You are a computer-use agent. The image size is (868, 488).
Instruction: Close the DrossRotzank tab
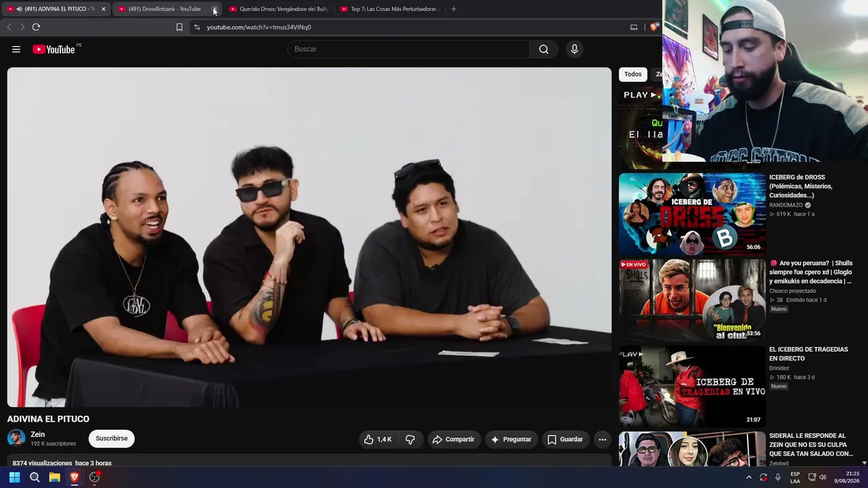coord(214,9)
